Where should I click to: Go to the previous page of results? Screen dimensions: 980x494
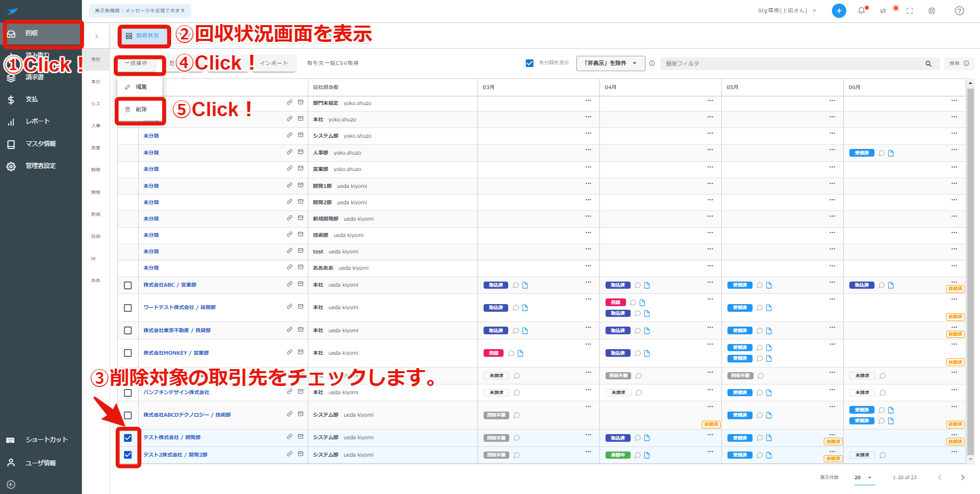point(940,478)
